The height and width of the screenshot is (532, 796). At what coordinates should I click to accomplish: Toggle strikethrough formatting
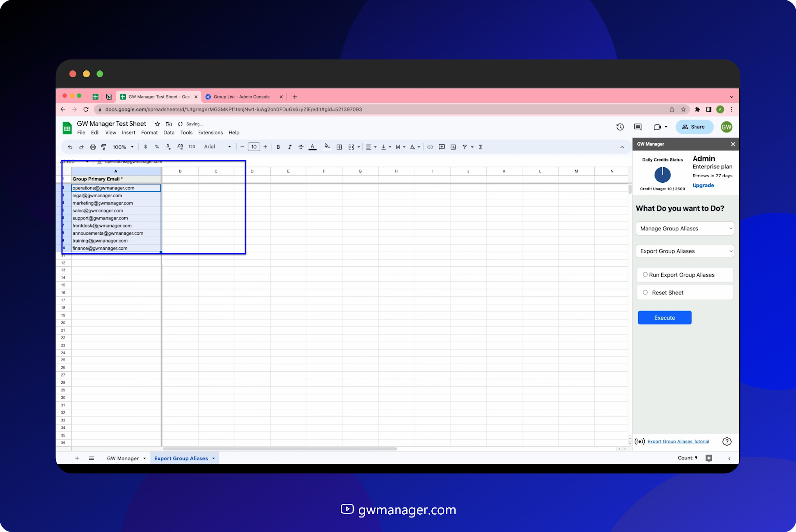click(301, 147)
